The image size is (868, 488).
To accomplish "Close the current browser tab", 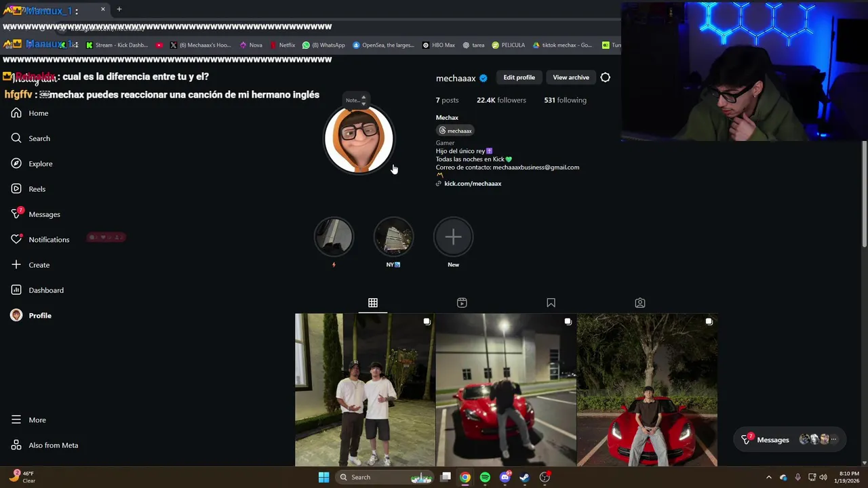I will click(103, 9).
